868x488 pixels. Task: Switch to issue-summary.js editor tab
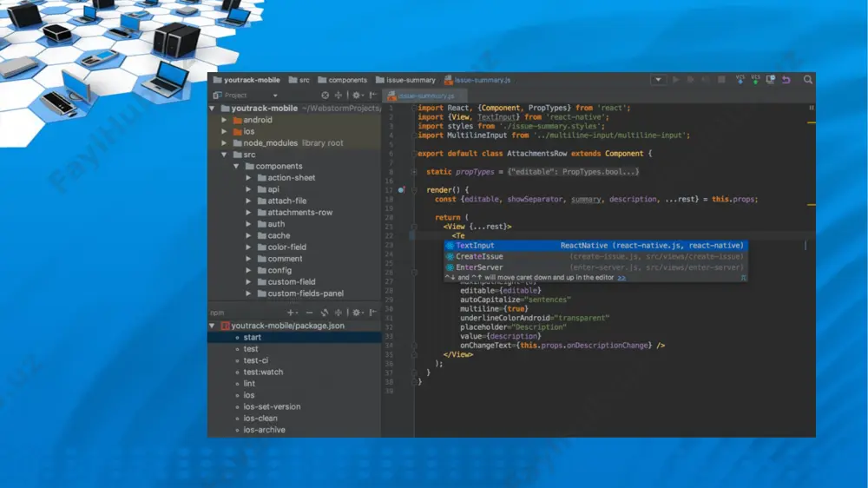[x=425, y=96]
